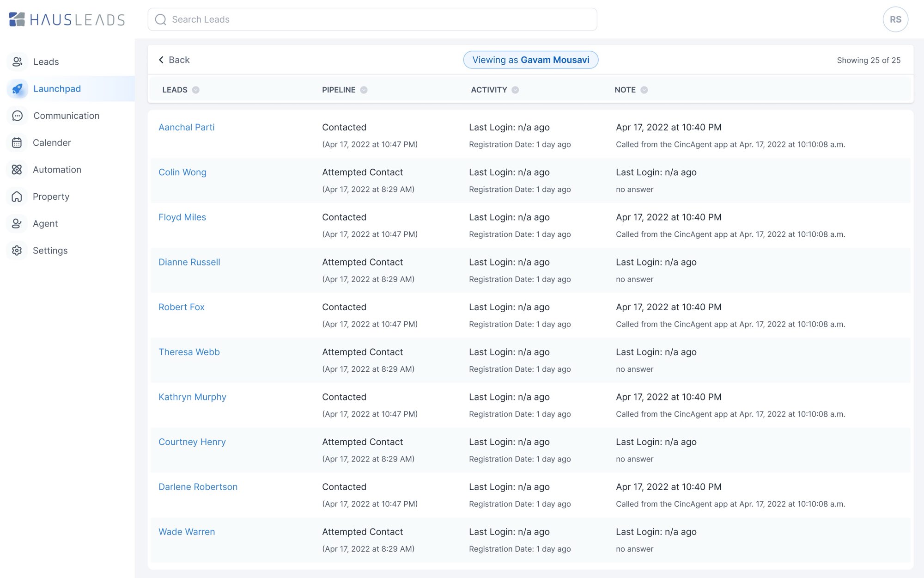Click Last Login activity in Robert Fox row

click(x=509, y=307)
